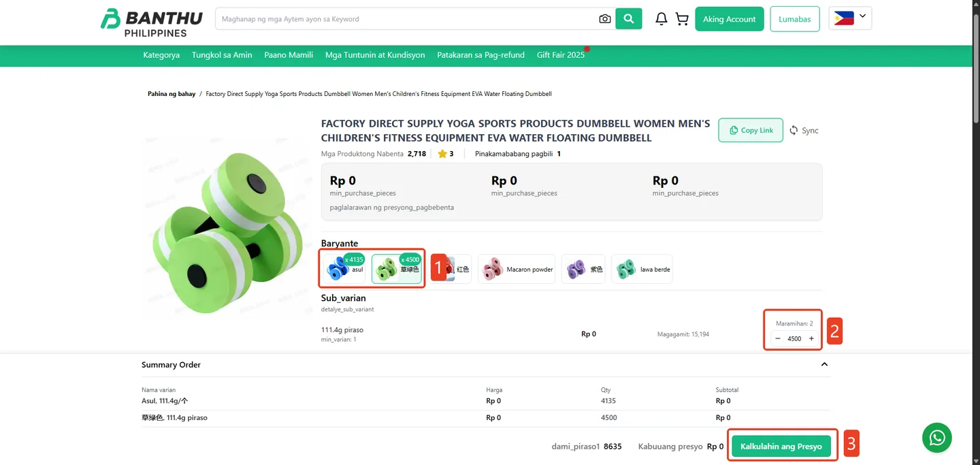Click the quantity field showing 4500

tap(794, 338)
